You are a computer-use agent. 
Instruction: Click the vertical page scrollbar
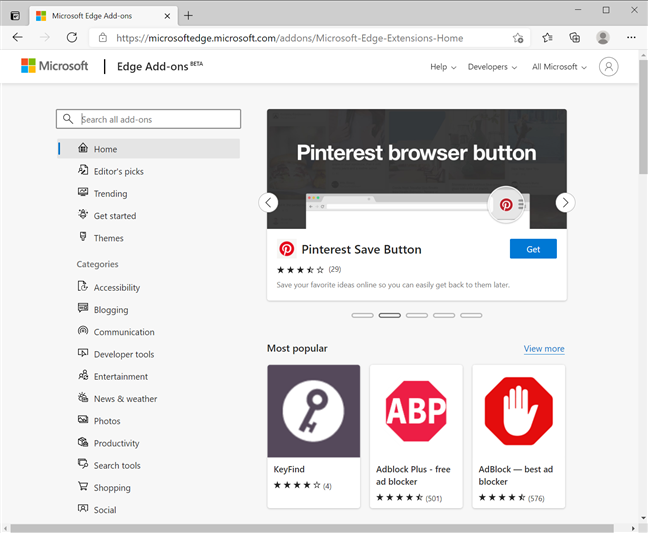click(643, 117)
